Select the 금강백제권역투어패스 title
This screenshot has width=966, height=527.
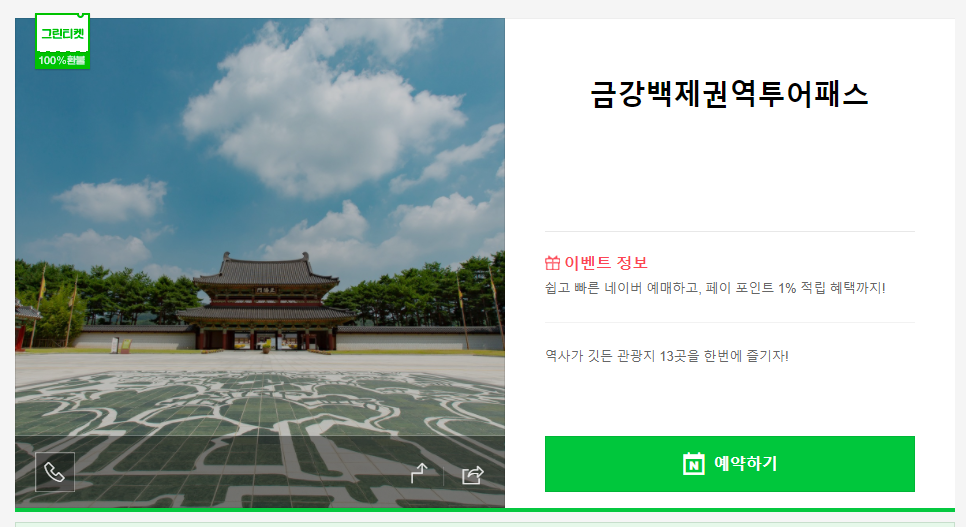[729, 94]
